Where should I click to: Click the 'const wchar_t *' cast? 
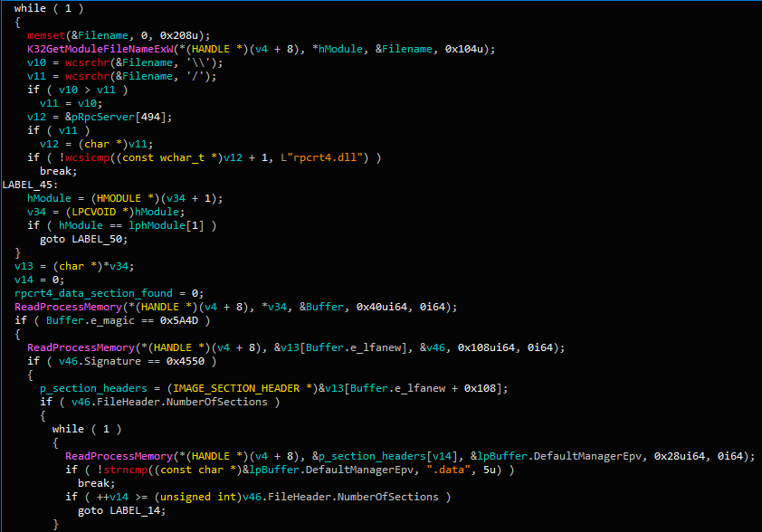click(x=167, y=158)
